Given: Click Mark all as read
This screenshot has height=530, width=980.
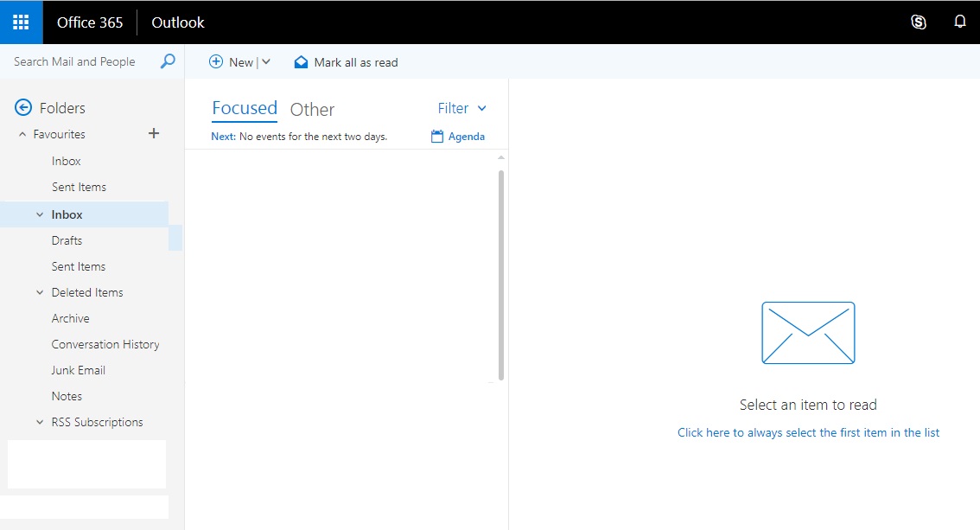Looking at the screenshot, I should click(356, 62).
